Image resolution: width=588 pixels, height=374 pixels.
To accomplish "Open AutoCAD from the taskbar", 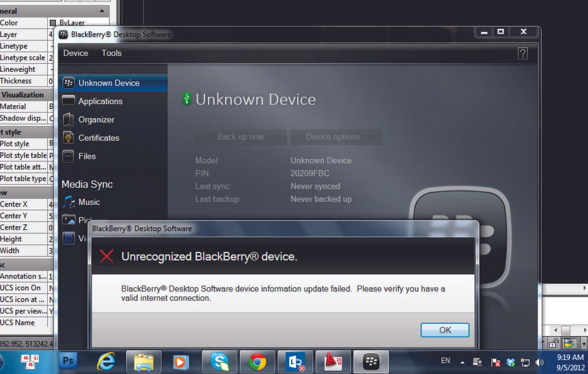I will click(333, 362).
